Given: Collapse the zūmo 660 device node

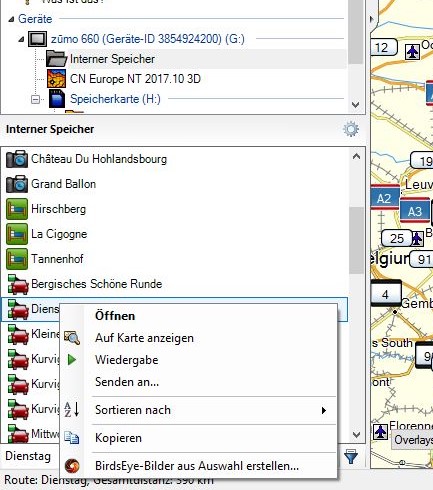Looking at the screenshot, I should [x=21, y=39].
